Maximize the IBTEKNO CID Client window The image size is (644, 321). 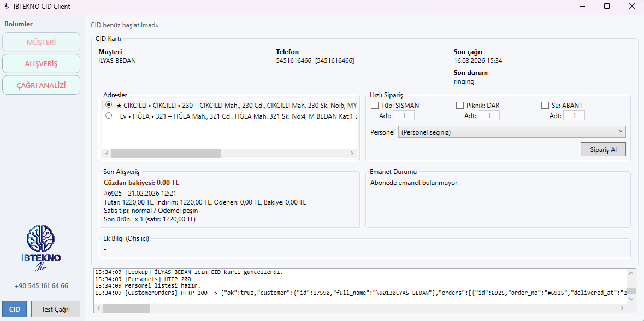pyautogui.click(x=607, y=6)
